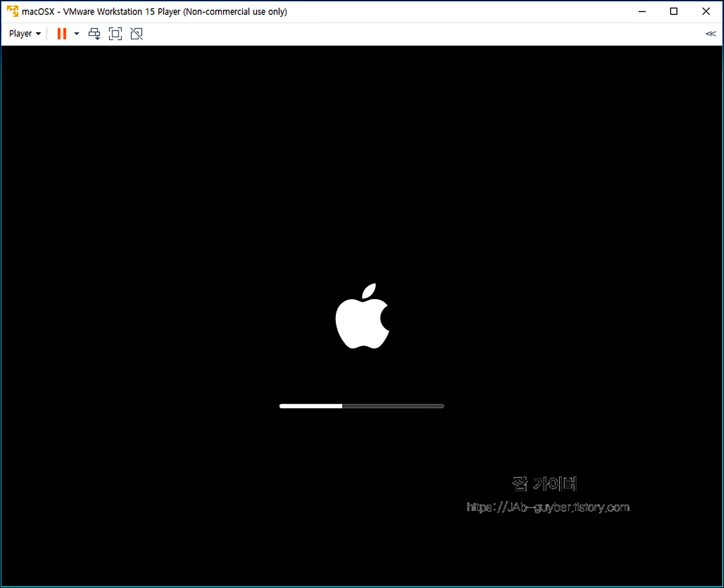Enter full screen mode

(115, 34)
